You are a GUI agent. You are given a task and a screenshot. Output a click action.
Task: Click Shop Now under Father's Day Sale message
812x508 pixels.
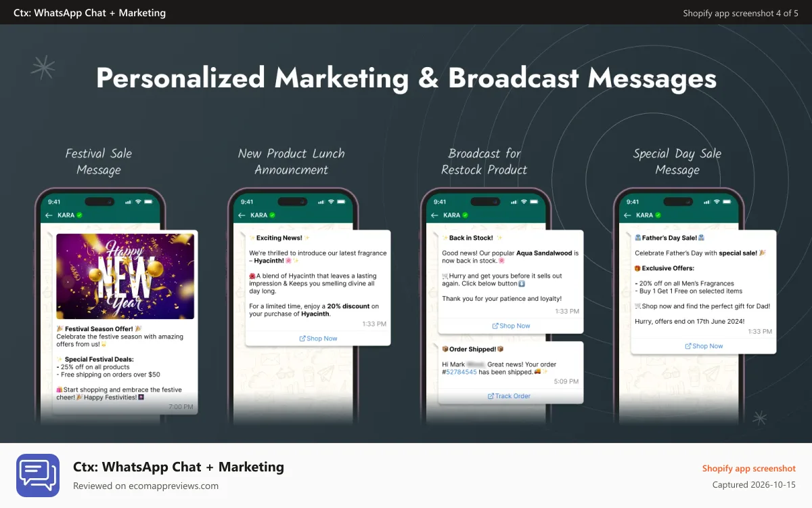[x=704, y=346]
